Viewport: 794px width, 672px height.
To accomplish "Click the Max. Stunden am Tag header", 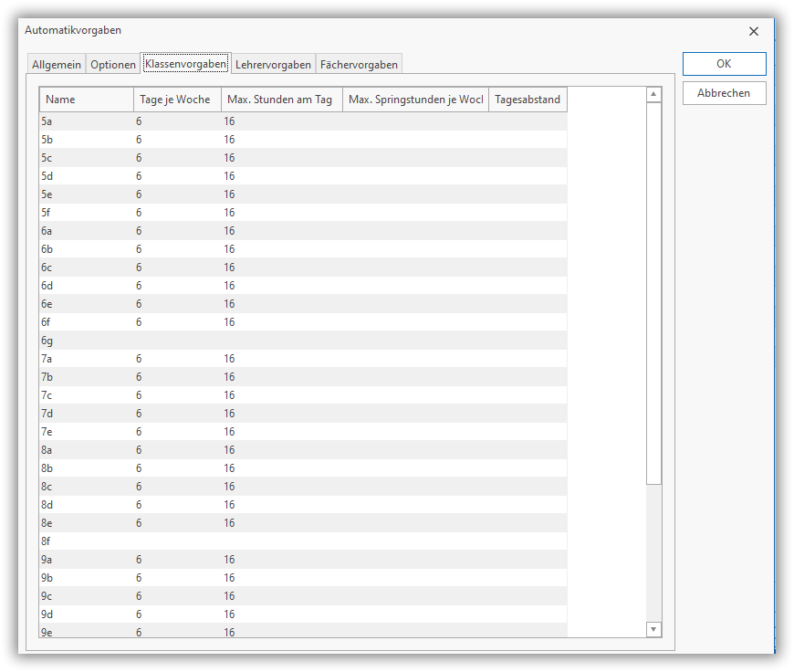I will click(x=281, y=100).
